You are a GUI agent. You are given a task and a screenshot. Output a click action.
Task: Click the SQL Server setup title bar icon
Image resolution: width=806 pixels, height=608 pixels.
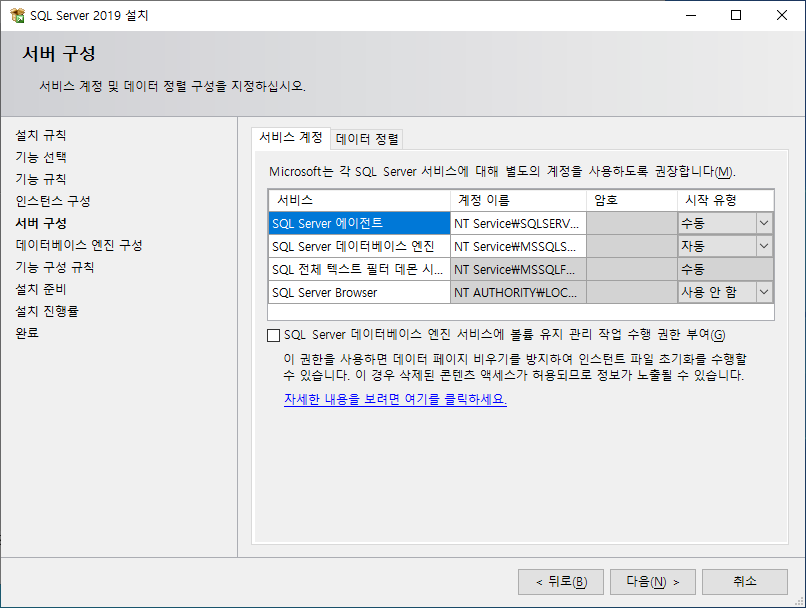(17, 15)
